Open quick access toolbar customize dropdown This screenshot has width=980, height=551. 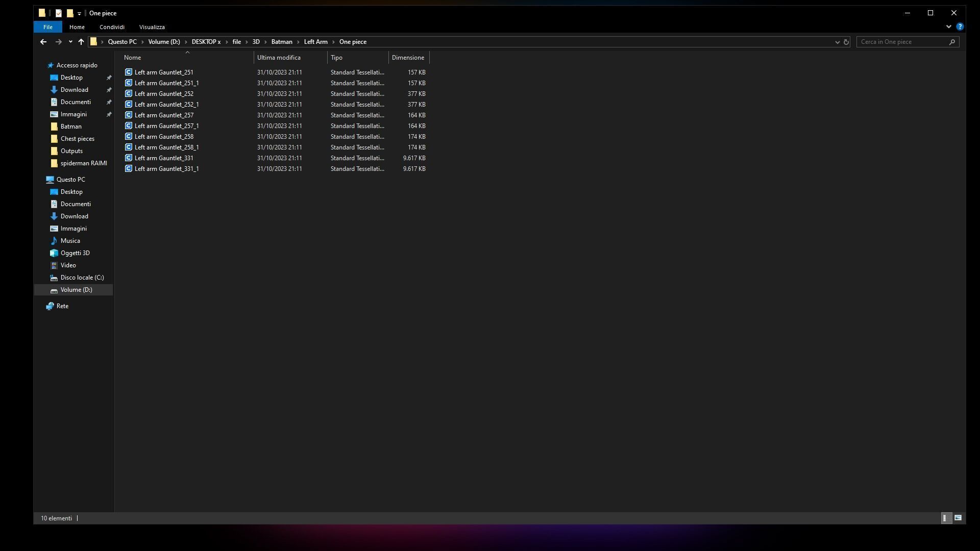[x=79, y=14]
